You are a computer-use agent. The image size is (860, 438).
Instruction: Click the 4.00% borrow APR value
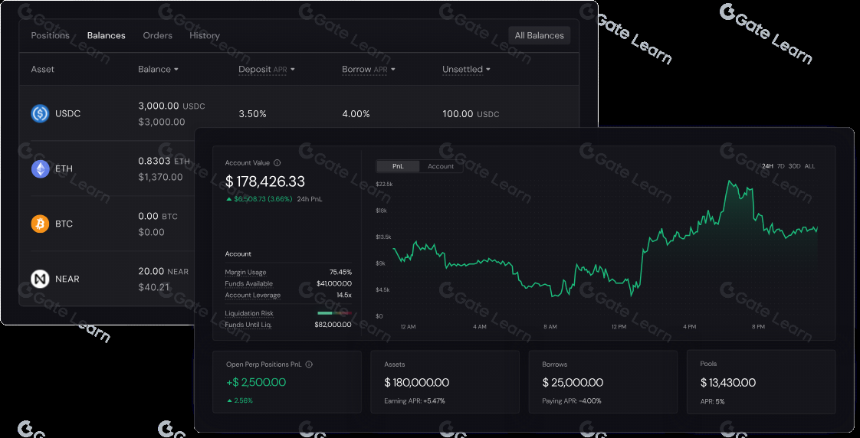pos(356,114)
